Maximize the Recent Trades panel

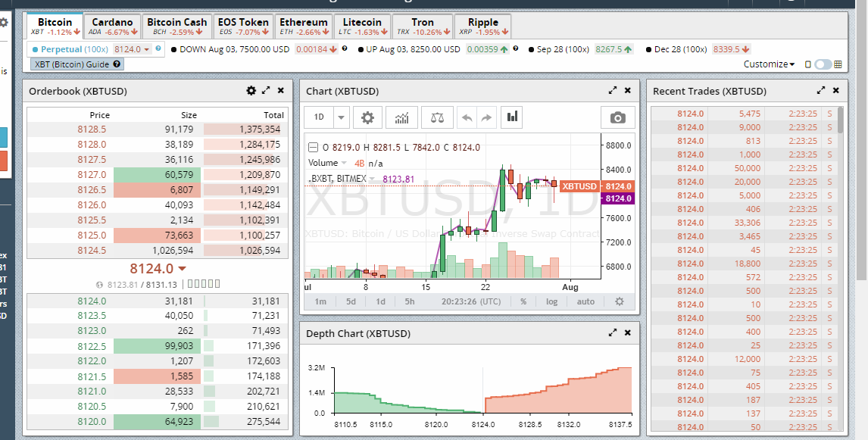(821, 90)
